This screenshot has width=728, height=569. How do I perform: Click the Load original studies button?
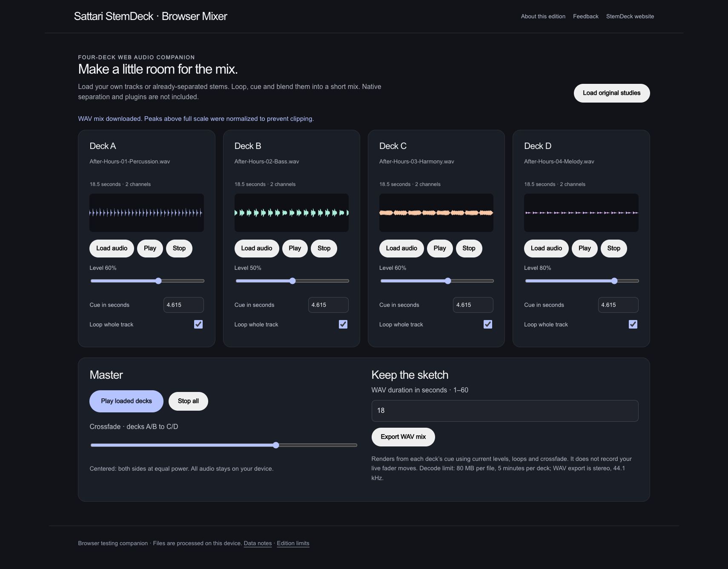[x=612, y=93]
